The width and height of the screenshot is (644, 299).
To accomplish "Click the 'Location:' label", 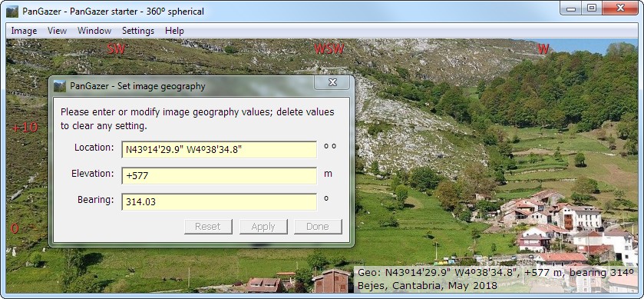I will (x=94, y=148).
